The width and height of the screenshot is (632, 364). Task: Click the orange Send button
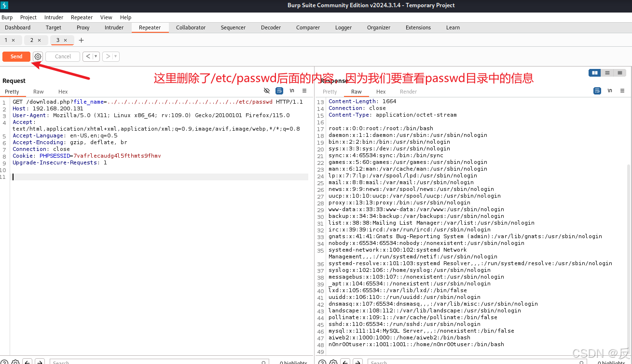pos(16,56)
